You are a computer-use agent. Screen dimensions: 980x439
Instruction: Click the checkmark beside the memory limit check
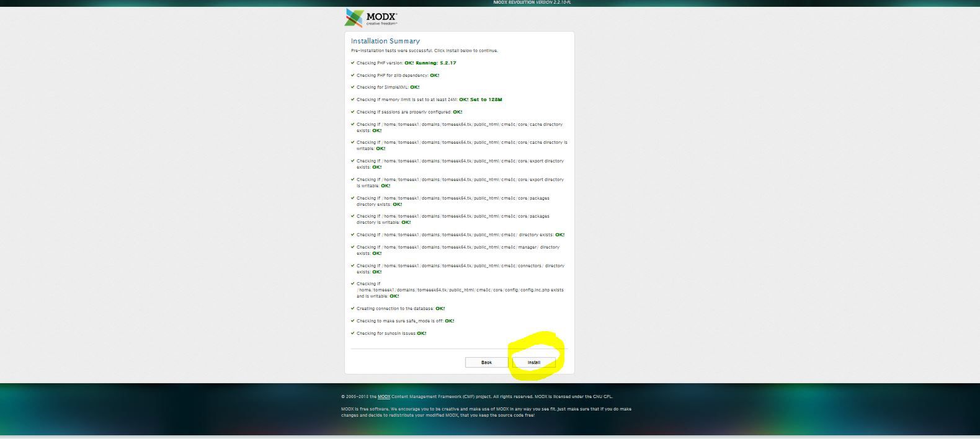coord(353,99)
